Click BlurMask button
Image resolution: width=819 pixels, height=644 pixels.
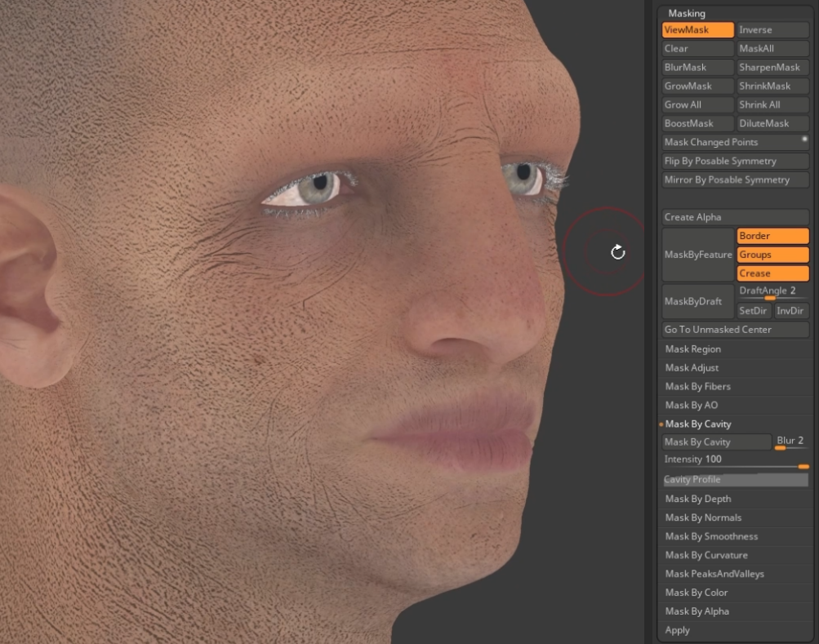[x=697, y=68]
